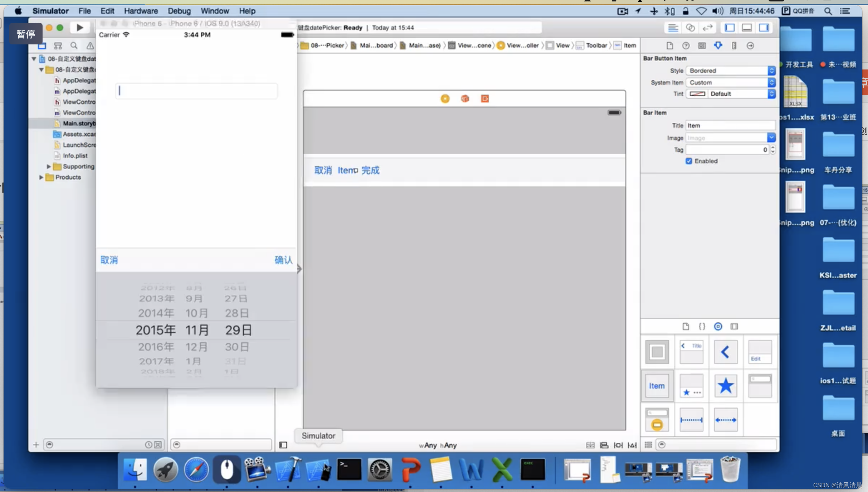Select 完成 bar item on storyboard canvas
This screenshot has width=868, height=492.
[370, 170]
